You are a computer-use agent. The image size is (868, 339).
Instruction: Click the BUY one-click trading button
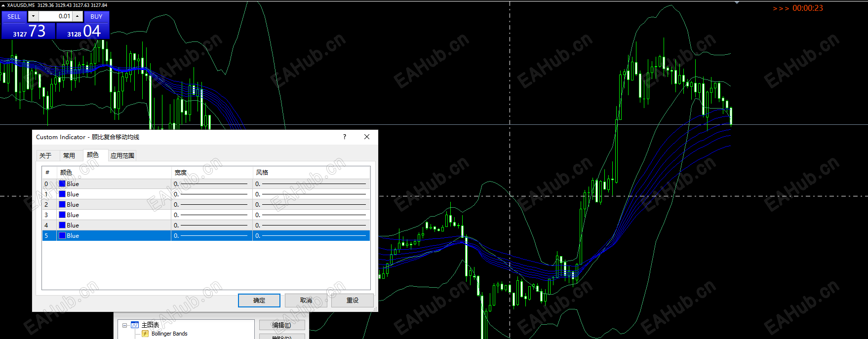tap(96, 16)
